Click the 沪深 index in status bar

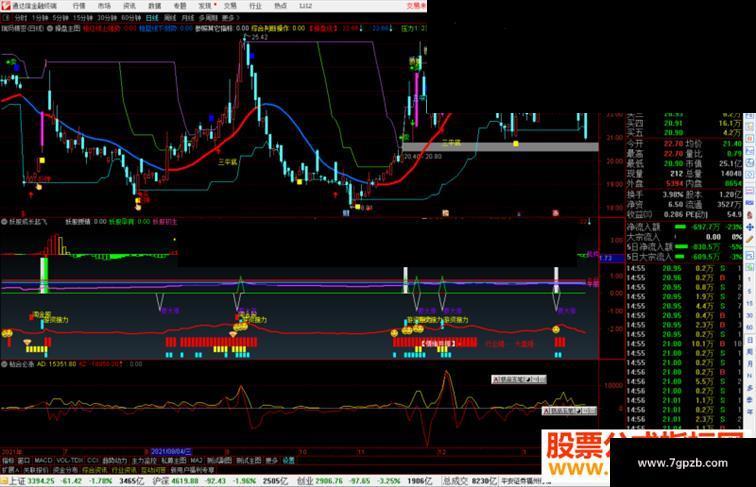pyautogui.click(x=161, y=481)
